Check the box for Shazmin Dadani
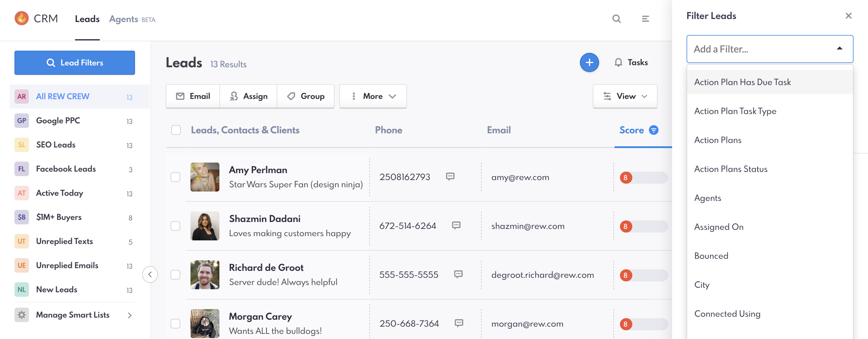Viewport: 868px width, 339px height. [x=175, y=226]
